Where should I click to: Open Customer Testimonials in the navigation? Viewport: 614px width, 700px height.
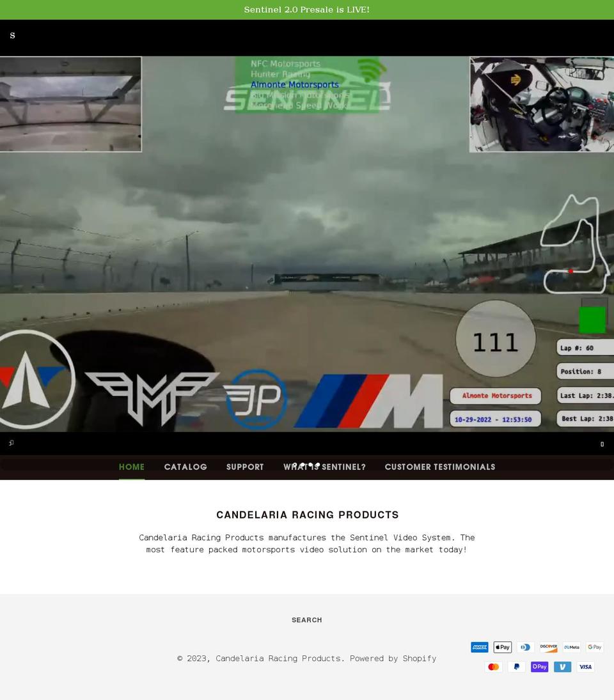(440, 467)
